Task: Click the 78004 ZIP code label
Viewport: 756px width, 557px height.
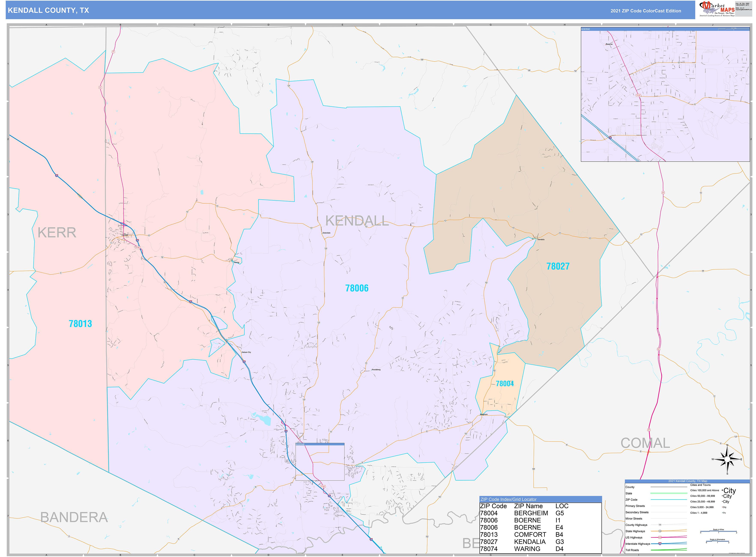Action: coord(504,384)
